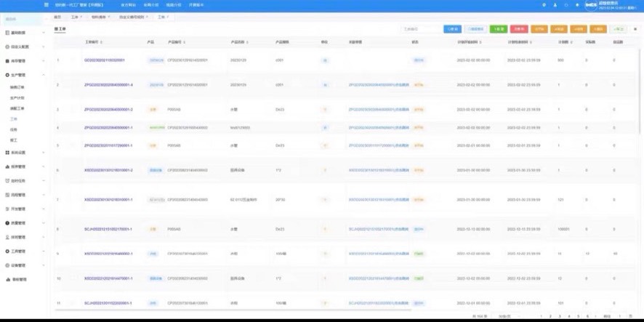Select 销售订单 in the sidebar submenu
Screen dimensions: 644x322
tap(16, 86)
